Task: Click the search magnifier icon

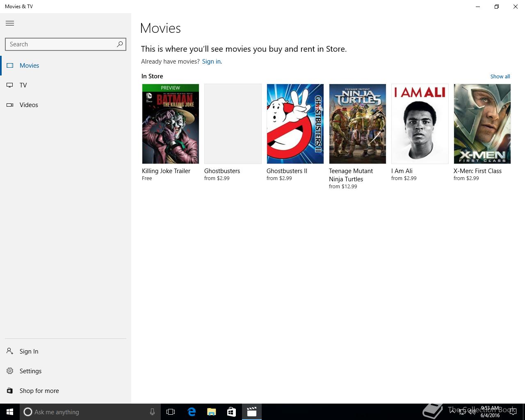Action: pos(120,44)
